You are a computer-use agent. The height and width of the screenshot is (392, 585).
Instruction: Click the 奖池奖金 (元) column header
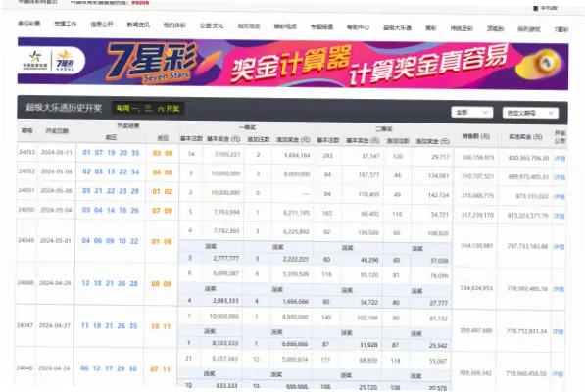pyautogui.click(x=525, y=137)
